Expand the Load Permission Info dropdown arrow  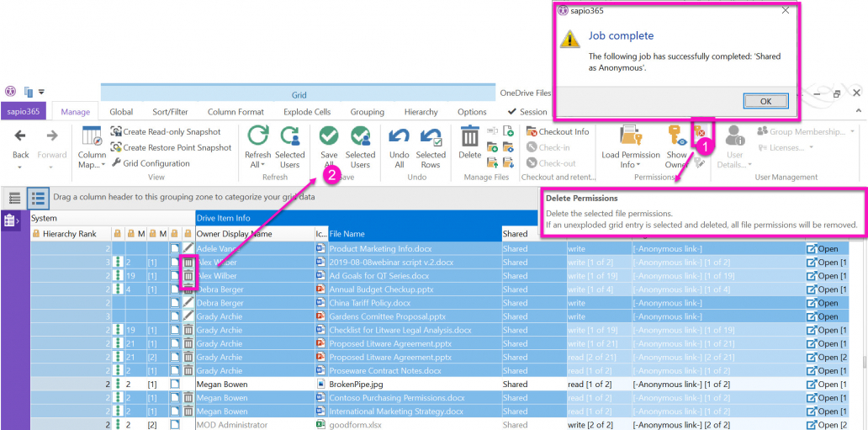click(638, 165)
